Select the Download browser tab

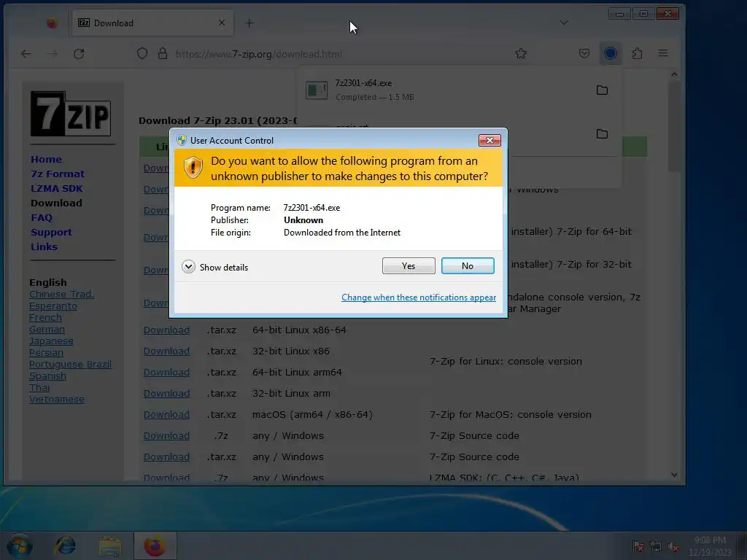152,23
